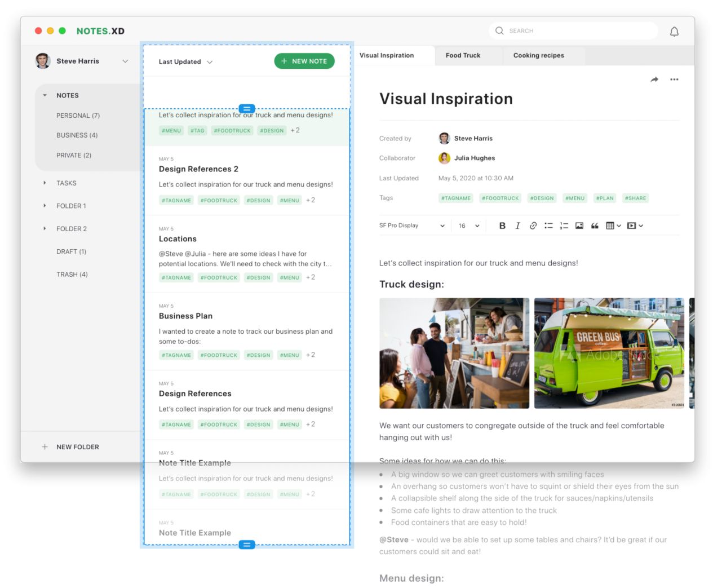The image size is (722, 588).
Task: Open the three-dot more options menu
Action: tap(674, 79)
